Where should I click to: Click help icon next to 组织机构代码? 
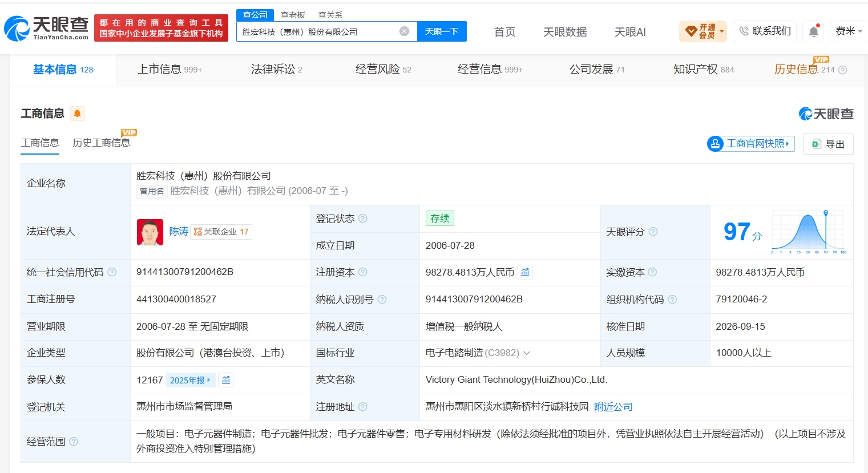(672, 300)
